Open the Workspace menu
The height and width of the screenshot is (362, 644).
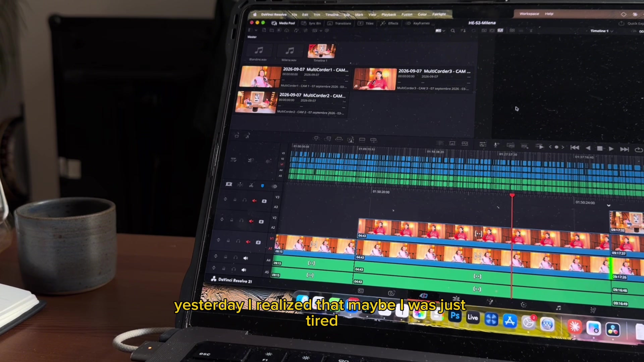click(x=529, y=14)
